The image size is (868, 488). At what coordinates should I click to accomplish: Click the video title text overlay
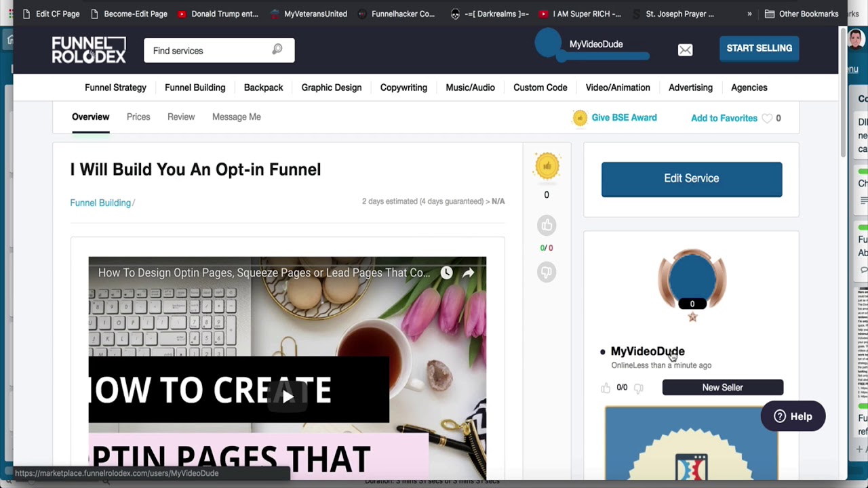264,272
